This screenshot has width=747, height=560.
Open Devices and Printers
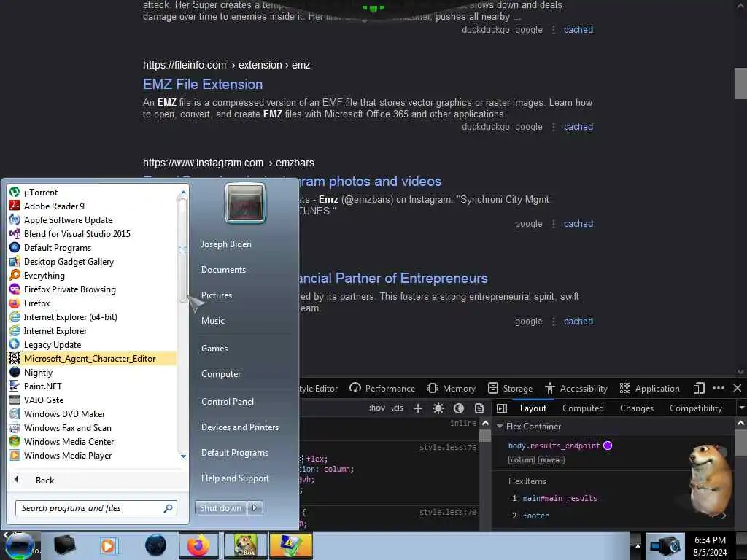(x=239, y=427)
